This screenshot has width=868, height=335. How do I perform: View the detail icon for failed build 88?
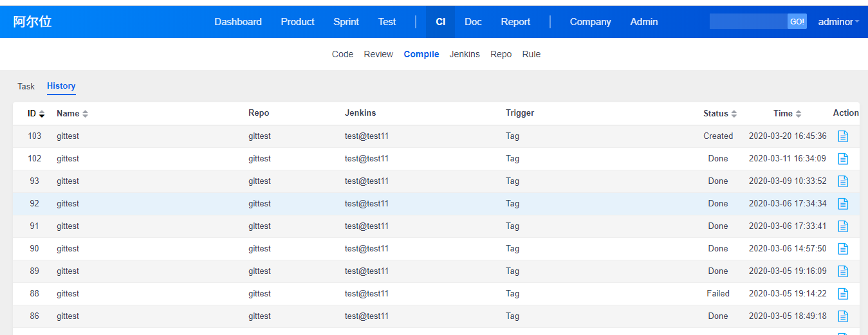tap(842, 294)
